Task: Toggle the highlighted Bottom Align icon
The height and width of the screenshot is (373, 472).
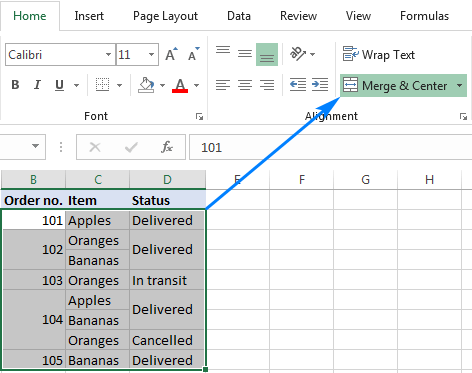Action: click(x=267, y=54)
